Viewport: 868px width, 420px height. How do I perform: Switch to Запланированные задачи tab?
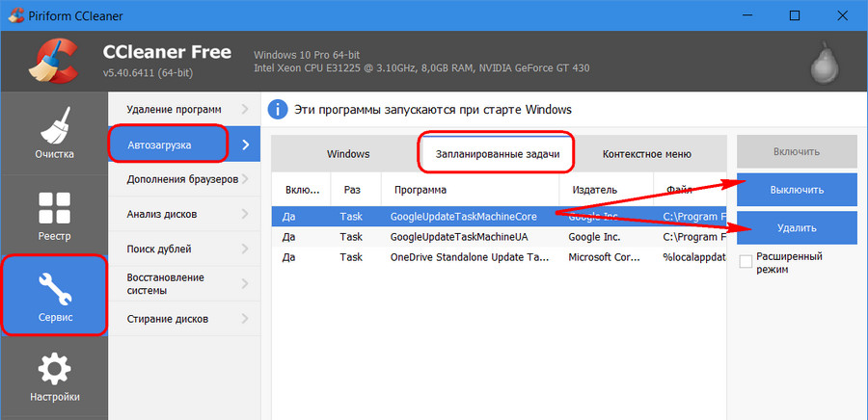497,153
